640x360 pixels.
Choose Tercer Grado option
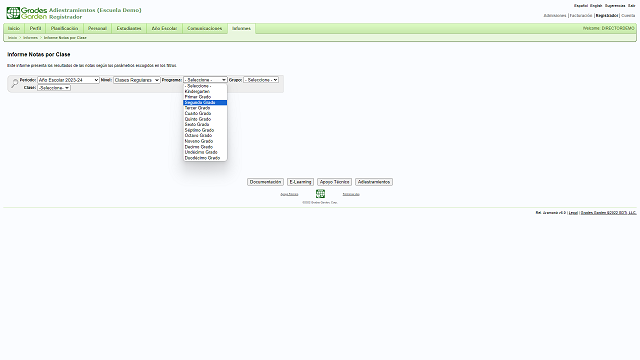pos(205,108)
